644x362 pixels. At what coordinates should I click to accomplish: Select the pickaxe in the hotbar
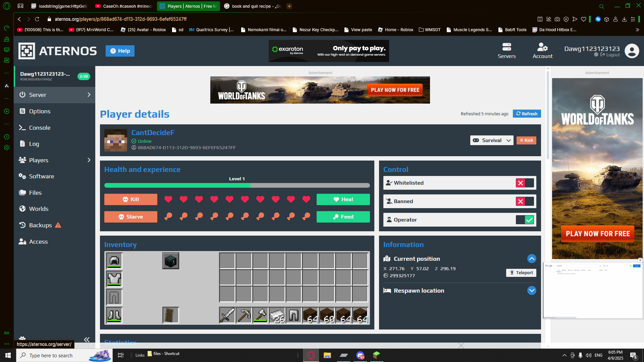[244, 315]
